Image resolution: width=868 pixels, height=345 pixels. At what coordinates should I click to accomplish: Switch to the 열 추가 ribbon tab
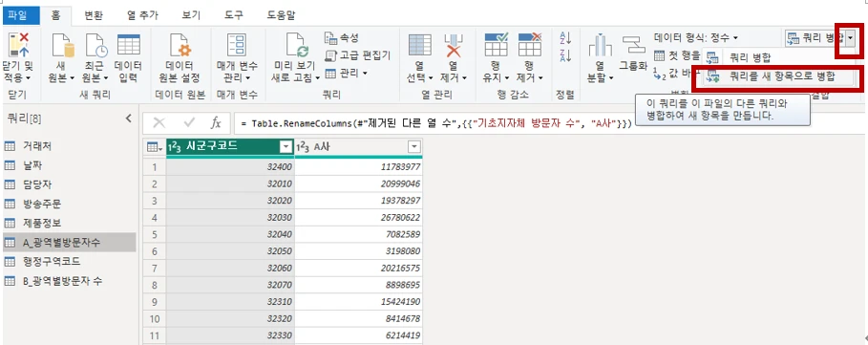point(142,15)
